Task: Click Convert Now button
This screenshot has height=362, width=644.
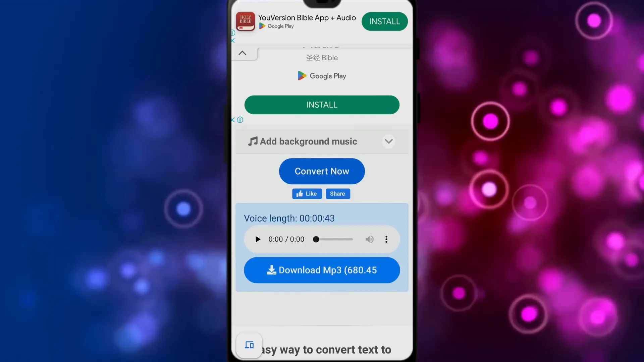Action: click(x=322, y=171)
